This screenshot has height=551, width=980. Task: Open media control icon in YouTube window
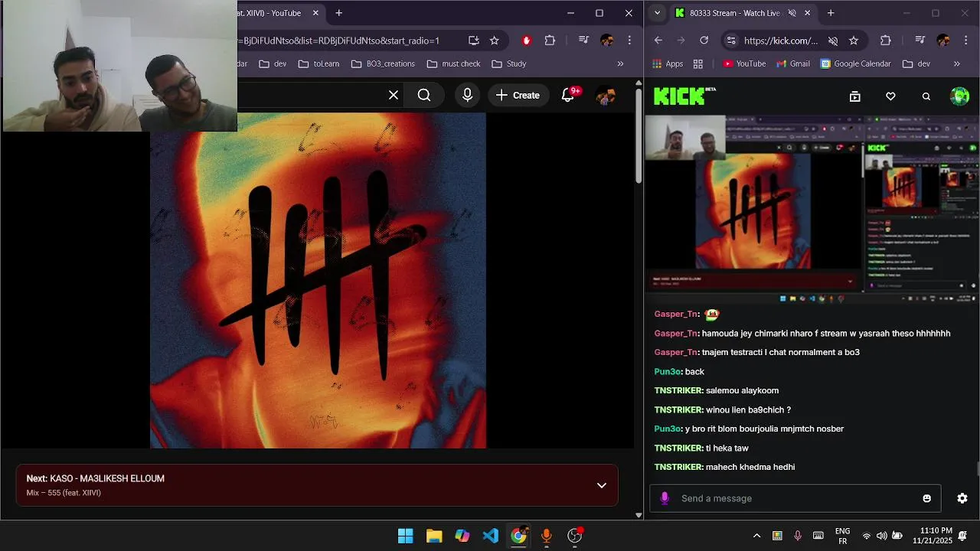tap(583, 41)
